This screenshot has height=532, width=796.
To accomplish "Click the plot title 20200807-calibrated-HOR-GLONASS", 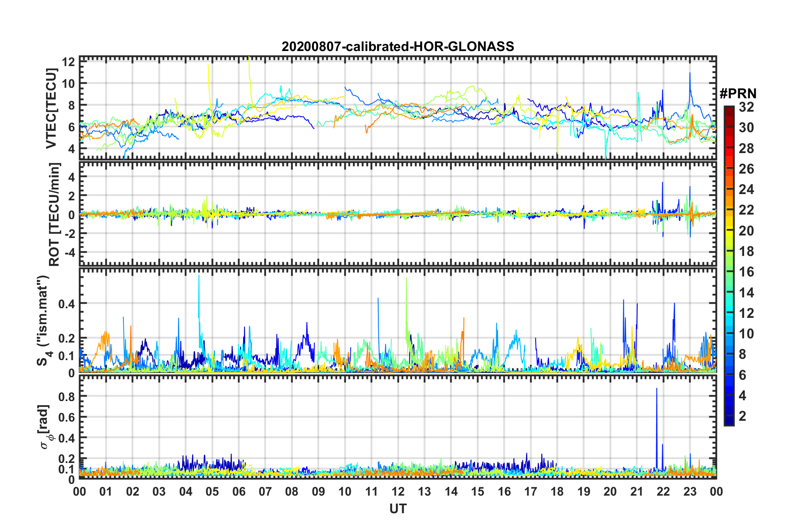I will coord(398,46).
